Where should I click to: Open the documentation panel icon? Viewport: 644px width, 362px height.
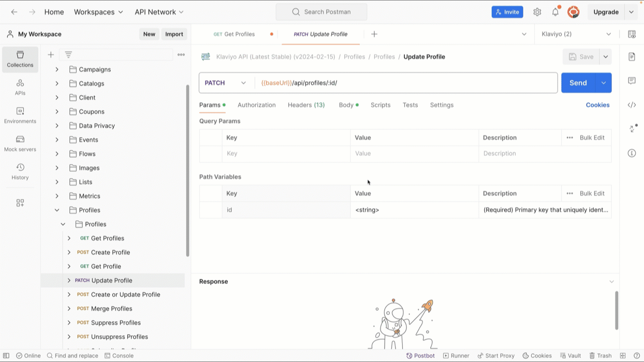(x=632, y=56)
